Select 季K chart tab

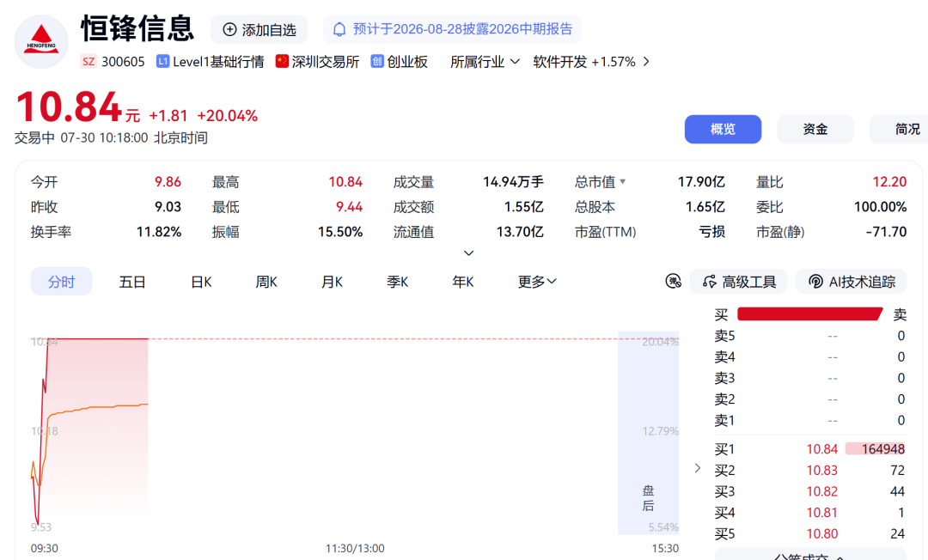[x=398, y=282]
